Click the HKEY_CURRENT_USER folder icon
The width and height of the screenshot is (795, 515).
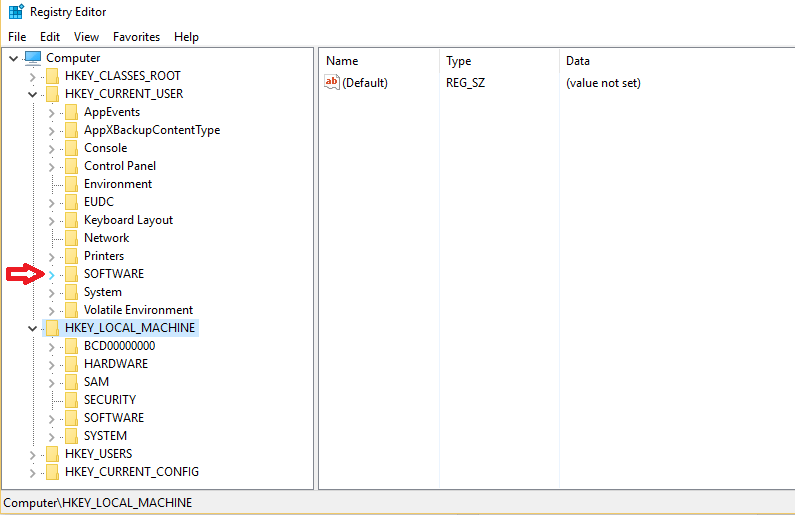click(x=53, y=94)
